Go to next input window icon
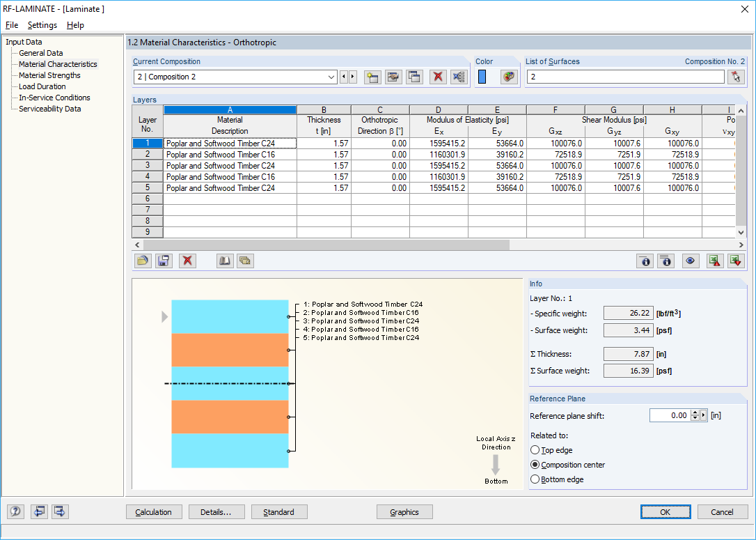Screen dimensions: 756x540 tap(61, 511)
